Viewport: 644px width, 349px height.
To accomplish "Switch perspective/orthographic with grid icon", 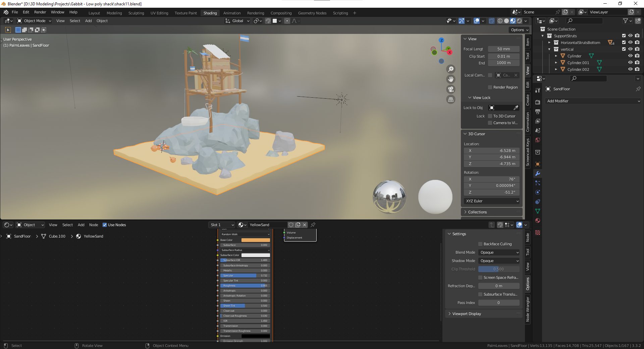I will coord(451,99).
